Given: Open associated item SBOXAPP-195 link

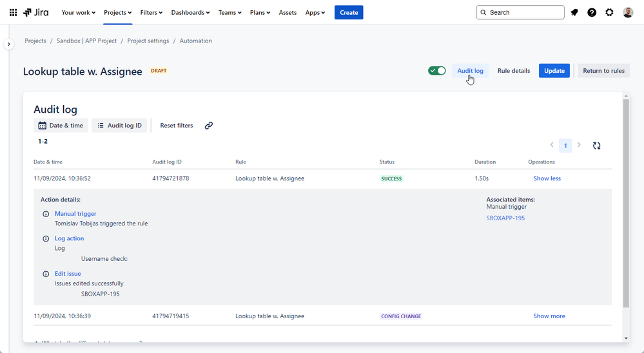Looking at the screenshot, I should pyautogui.click(x=505, y=218).
